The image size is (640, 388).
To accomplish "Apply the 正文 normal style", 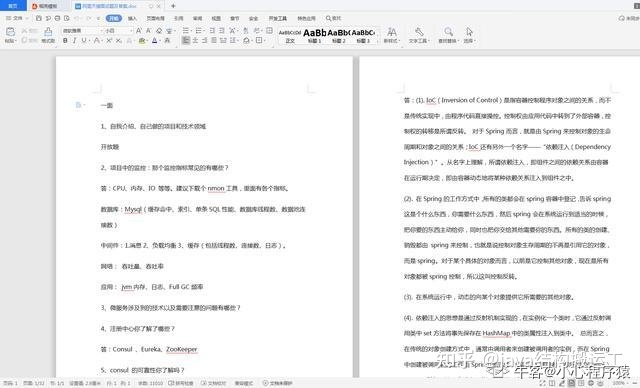I will tap(290, 36).
